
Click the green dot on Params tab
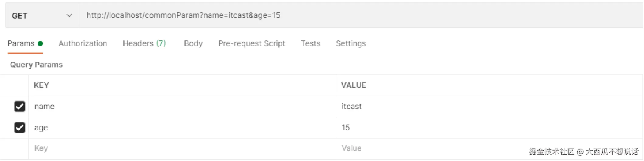click(40, 44)
